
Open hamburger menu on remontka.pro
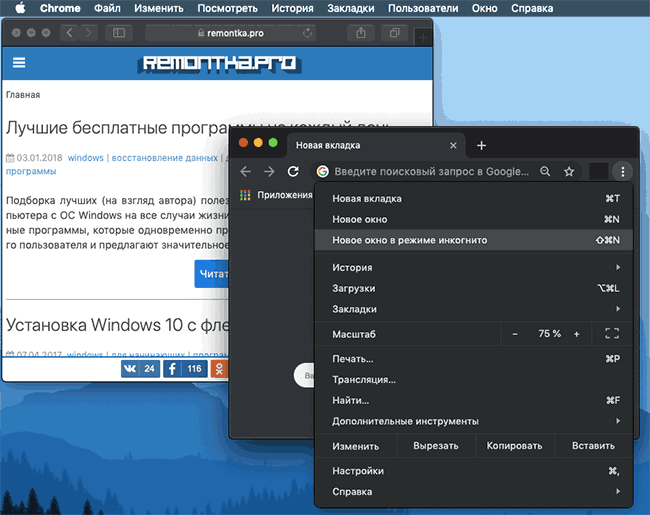[x=19, y=63]
